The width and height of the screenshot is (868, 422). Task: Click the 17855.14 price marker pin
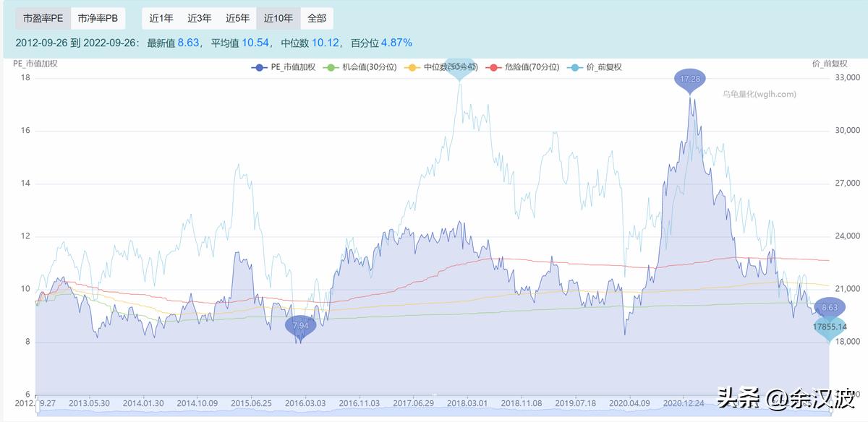click(x=829, y=327)
